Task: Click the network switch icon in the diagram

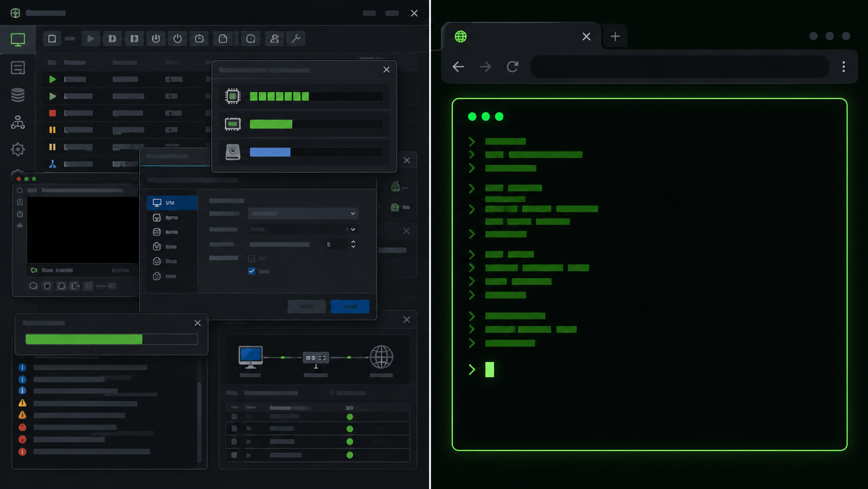Action: click(x=316, y=358)
